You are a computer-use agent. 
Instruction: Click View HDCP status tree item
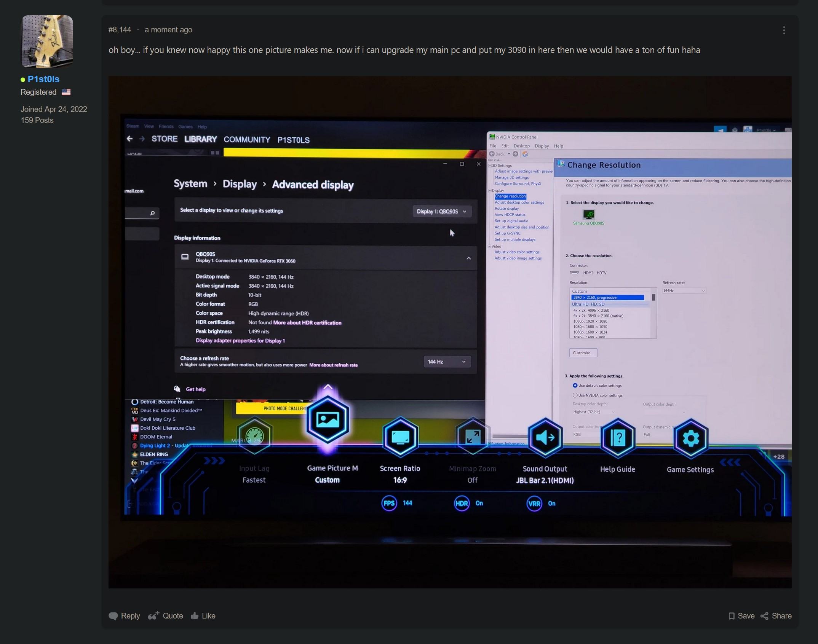tap(510, 215)
